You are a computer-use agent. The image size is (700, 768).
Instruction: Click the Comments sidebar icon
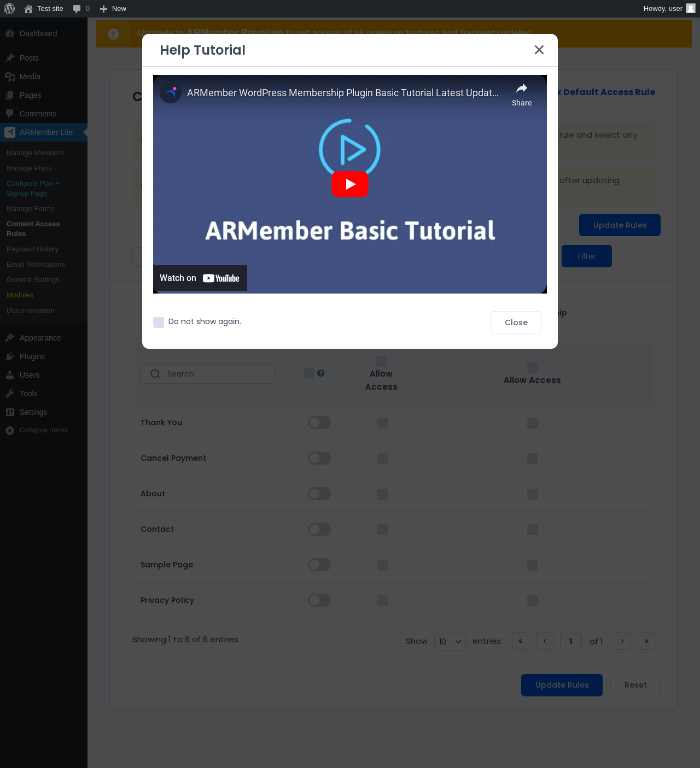coord(10,114)
